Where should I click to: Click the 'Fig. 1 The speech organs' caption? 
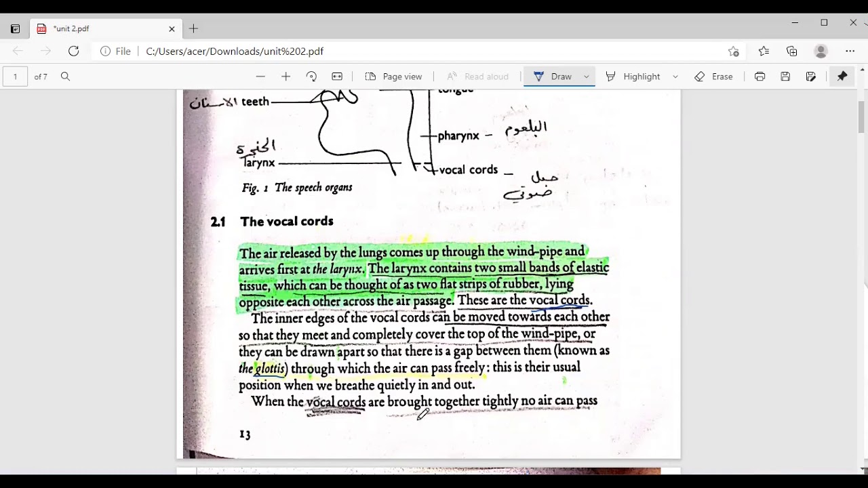point(297,188)
